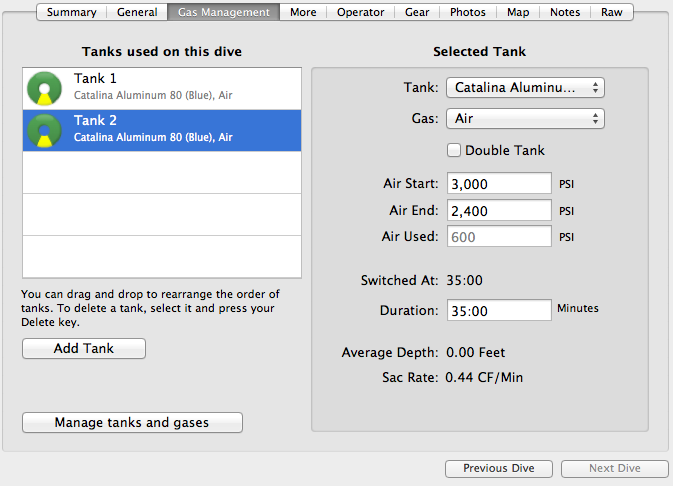673x486 pixels.
Task: Click the Air Start input field
Action: tap(499, 184)
